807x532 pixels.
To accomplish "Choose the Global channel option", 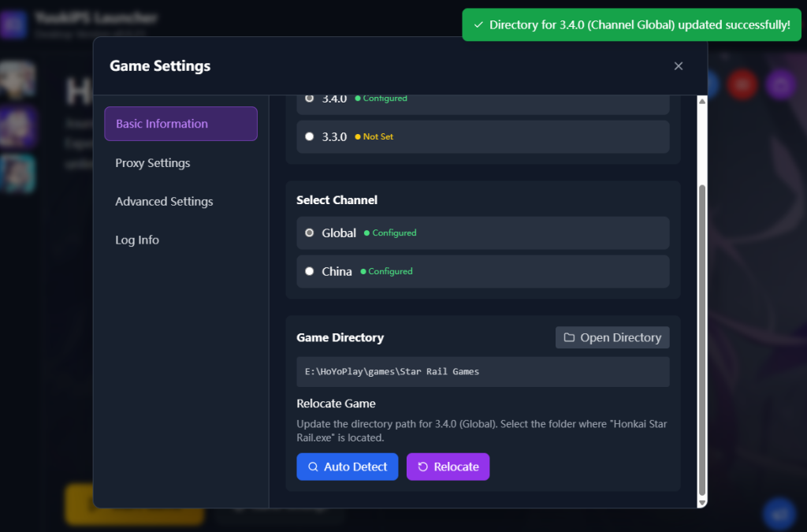I will pyautogui.click(x=309, y=233).
